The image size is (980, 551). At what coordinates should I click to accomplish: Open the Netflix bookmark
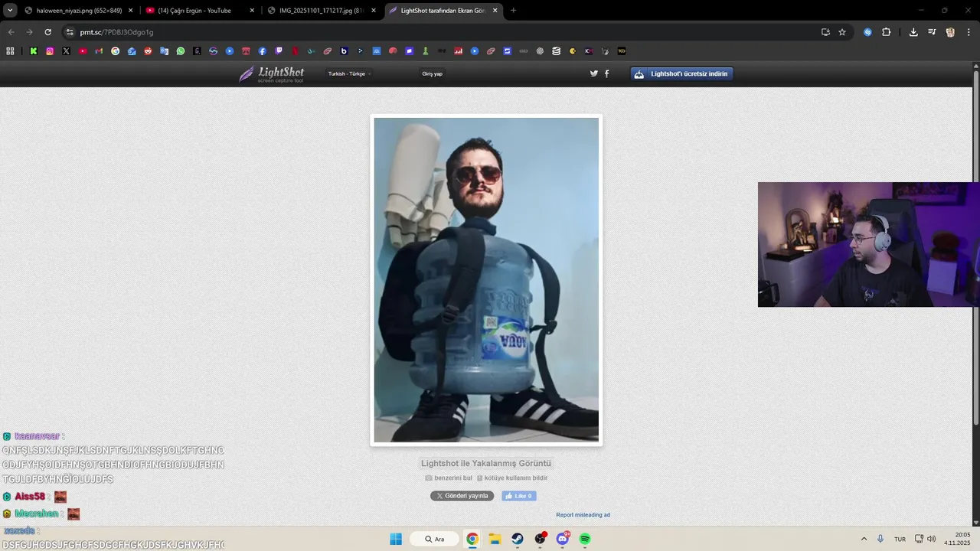pos(295,51)
